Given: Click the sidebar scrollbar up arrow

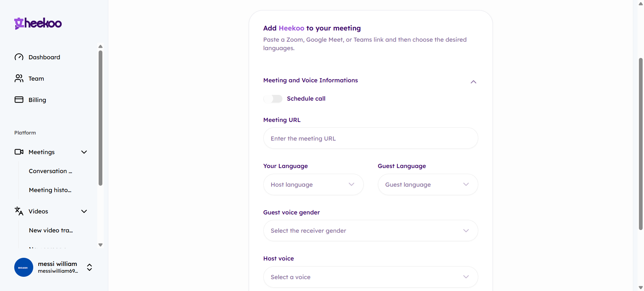Looking at the screenshot, I should point(100,46).
